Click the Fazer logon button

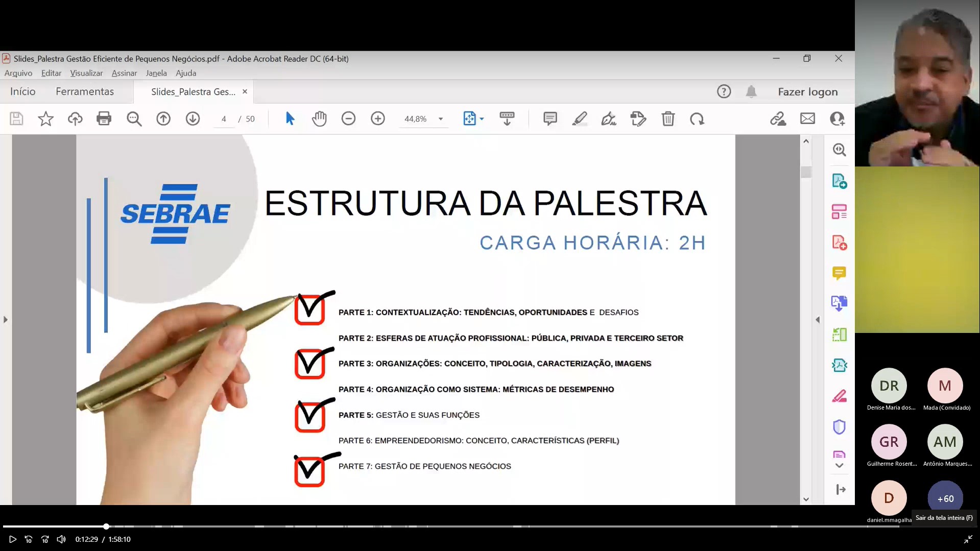tap(807, 92)
